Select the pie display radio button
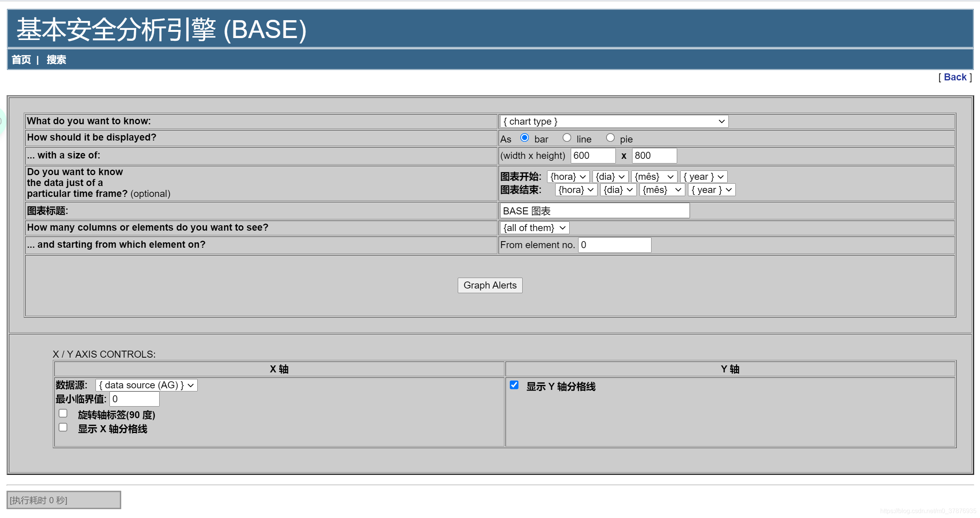 [610, 138]
